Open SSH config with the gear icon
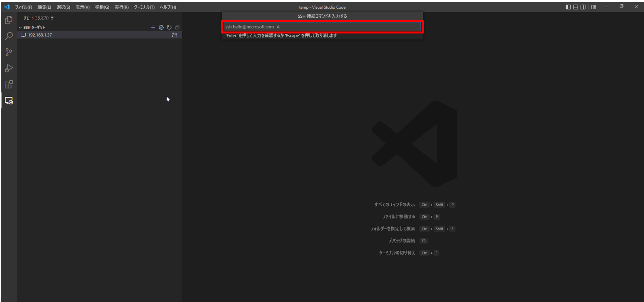The image size is (644, 302). tap(161, 27)
